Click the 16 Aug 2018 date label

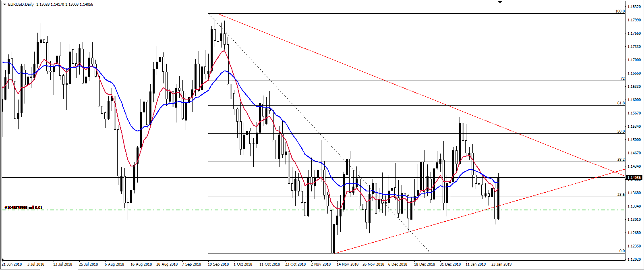(x=142, y=264)
